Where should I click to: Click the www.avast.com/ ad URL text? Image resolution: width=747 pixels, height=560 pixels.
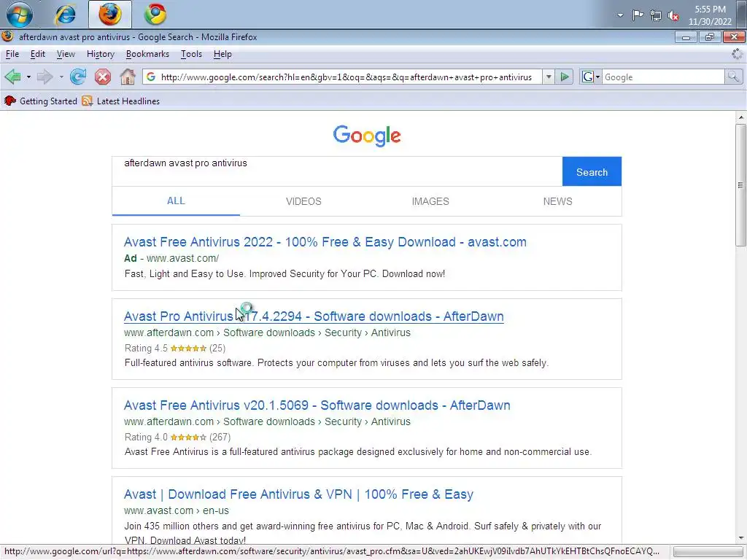click(x=182, y=258)
